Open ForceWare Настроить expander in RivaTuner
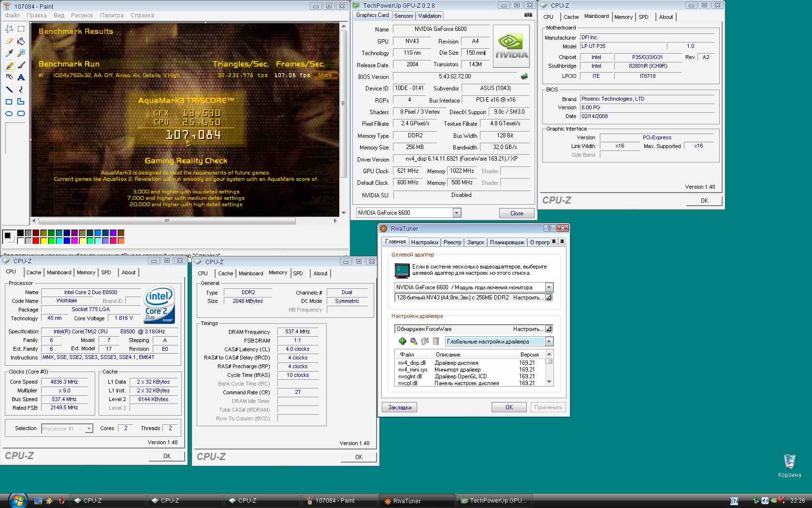The height and width of the screenshot is (508, 812). (549, 329)
